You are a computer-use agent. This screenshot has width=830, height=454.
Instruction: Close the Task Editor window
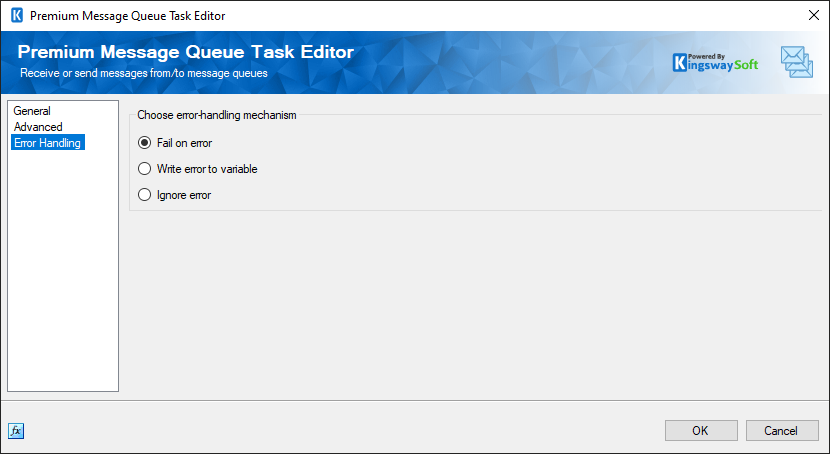tap(812, 15)
